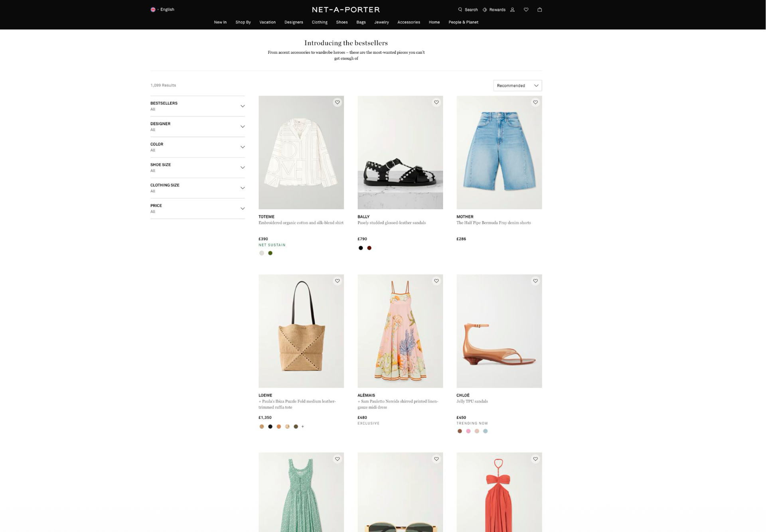The width and height of the screenshot is (766, 532).
Task: Select pink swatch for Chloé sandals
Action: pyautogui.click(x=468, y=431)
